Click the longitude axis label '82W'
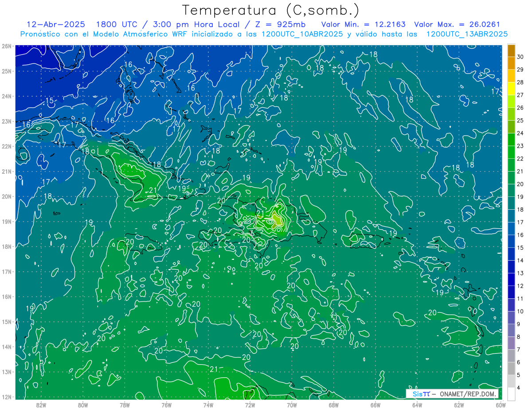Viewport: 532px width, 411px height. click(41, 404)
